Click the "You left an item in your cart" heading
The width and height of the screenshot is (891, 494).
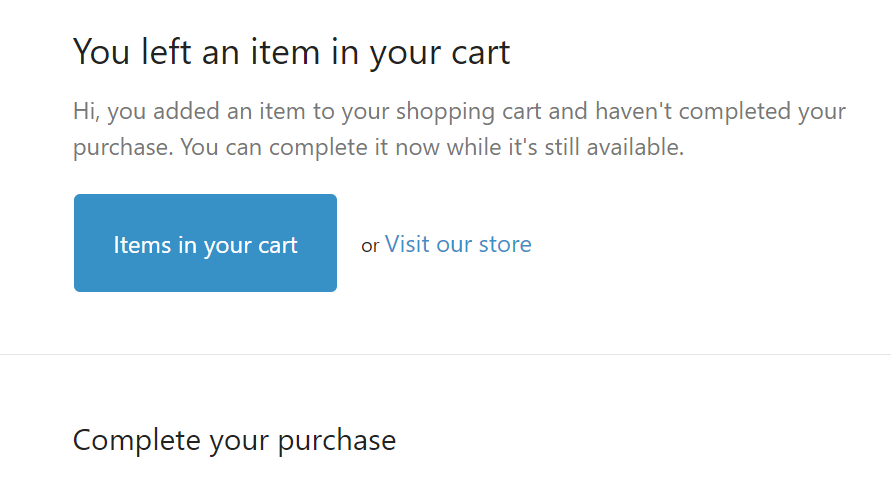click(x=291, y=51)
